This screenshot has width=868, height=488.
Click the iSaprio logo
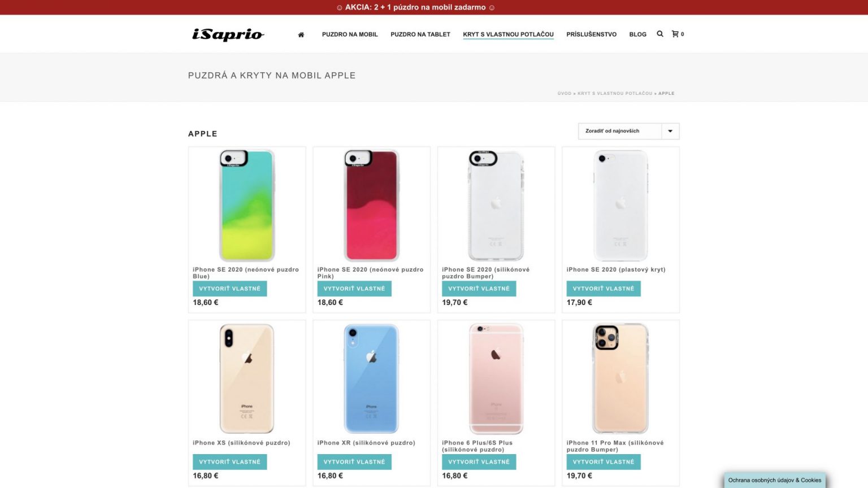(228, 34)
